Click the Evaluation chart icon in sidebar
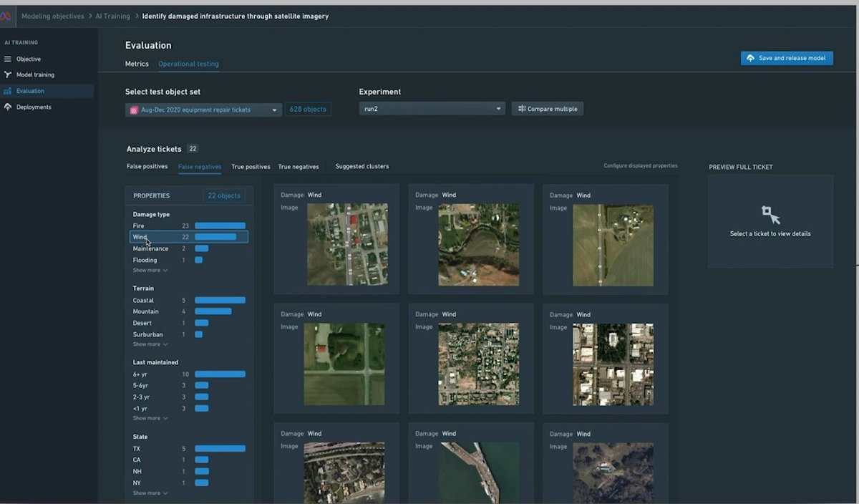The height and width of the screenshot is (504, 859). click(8, 91)
